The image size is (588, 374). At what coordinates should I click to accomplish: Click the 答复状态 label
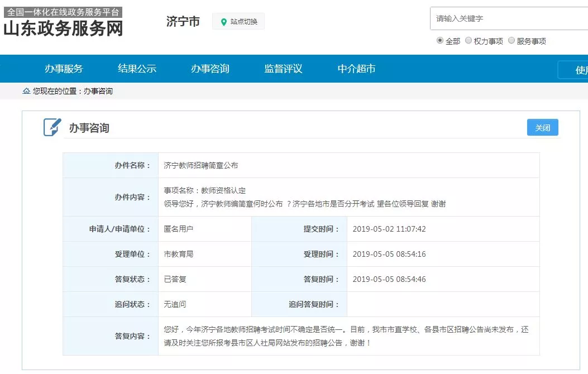tap(132, 279)
